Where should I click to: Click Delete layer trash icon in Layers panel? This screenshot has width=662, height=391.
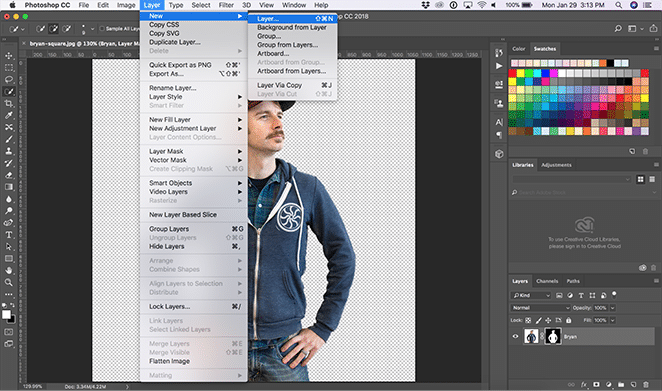pos(646,385)
